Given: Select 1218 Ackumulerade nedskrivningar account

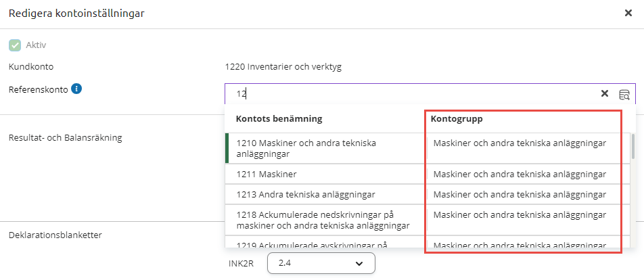Looking at the screenshot, I should [x=325, y=219].
